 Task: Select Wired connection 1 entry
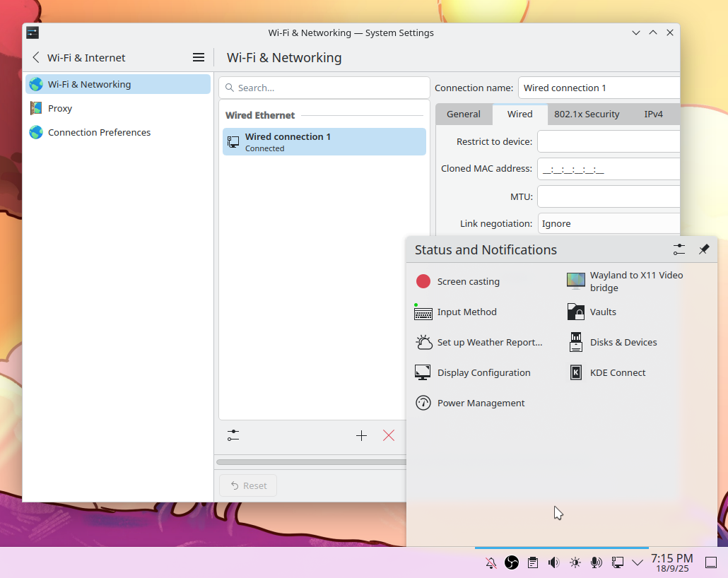coord(324,141)
